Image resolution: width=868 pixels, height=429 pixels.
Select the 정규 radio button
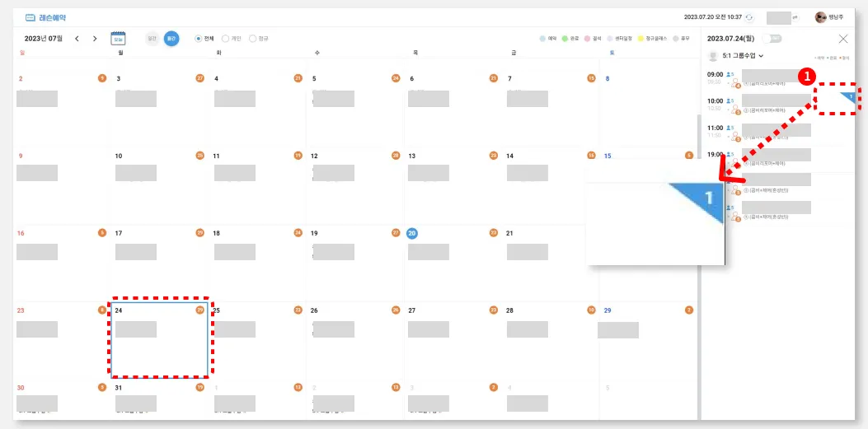252,39
